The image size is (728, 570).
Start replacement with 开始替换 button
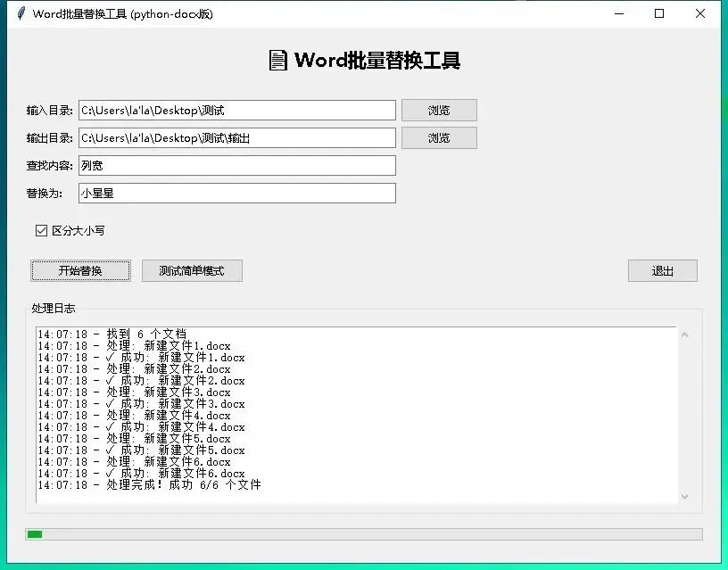pyautogui.click(x=80, y=270)
